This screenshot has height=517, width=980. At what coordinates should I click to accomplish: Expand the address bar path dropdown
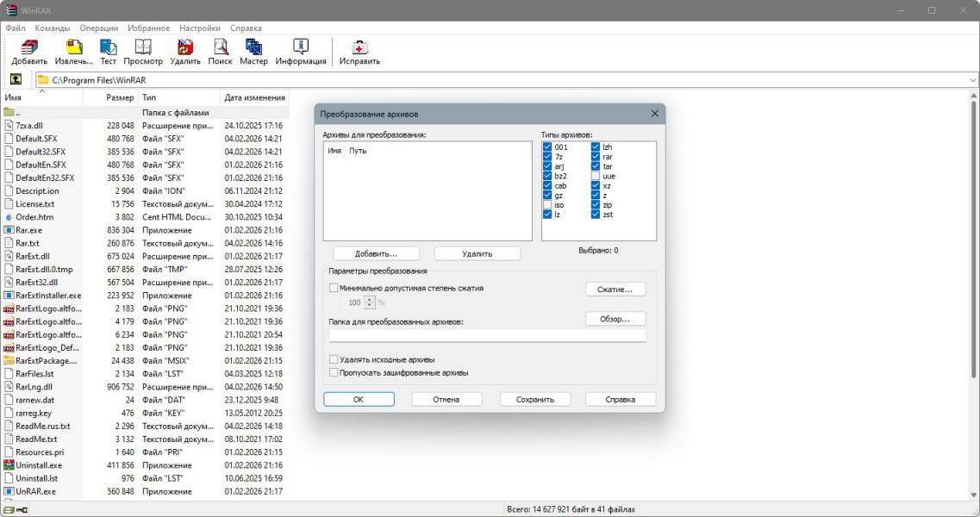tap(973, 80)
